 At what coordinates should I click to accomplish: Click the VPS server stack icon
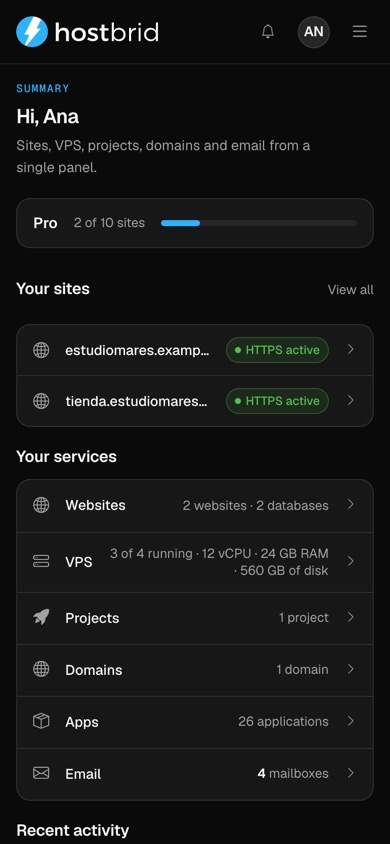click(41, 561)
